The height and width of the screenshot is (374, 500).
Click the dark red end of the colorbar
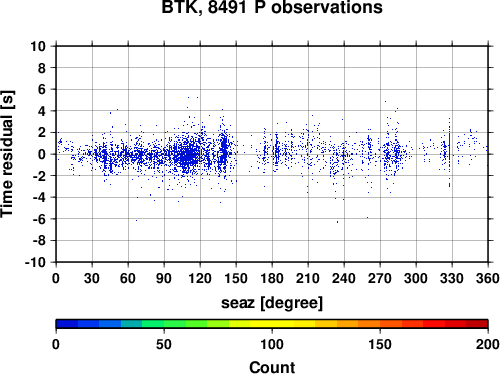tap(477, 324)
